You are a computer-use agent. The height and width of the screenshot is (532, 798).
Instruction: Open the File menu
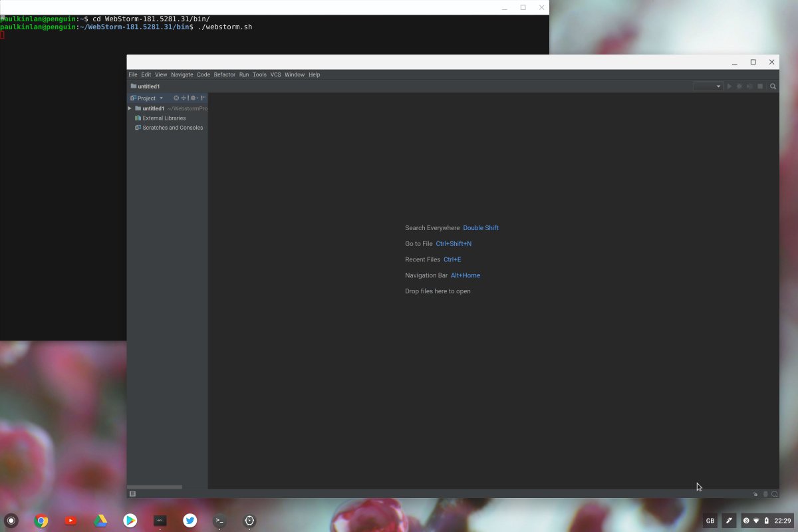click(x=133, y=74)
